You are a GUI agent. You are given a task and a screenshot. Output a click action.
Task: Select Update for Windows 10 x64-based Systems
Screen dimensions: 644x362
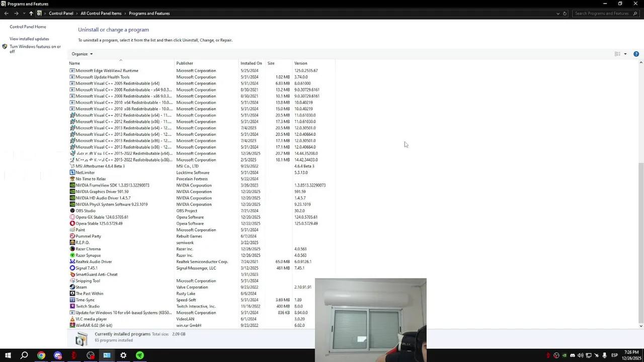[x=201, y=313]
